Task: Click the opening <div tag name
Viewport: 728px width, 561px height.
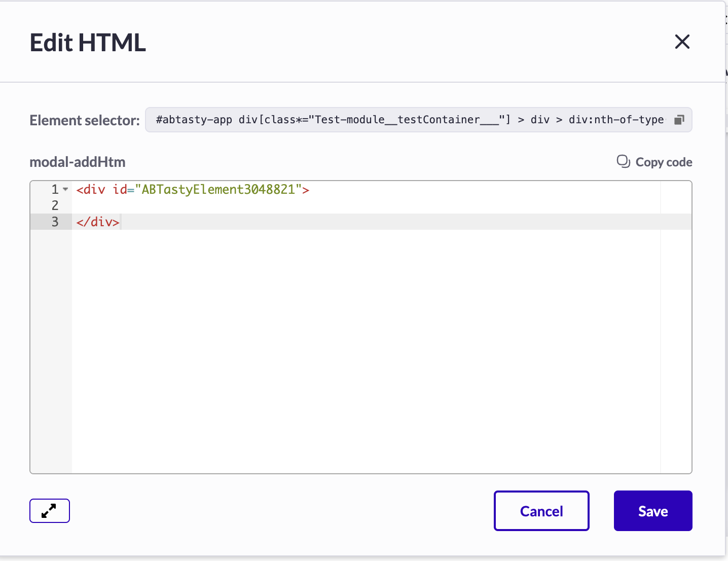Action: pos(94,189)
